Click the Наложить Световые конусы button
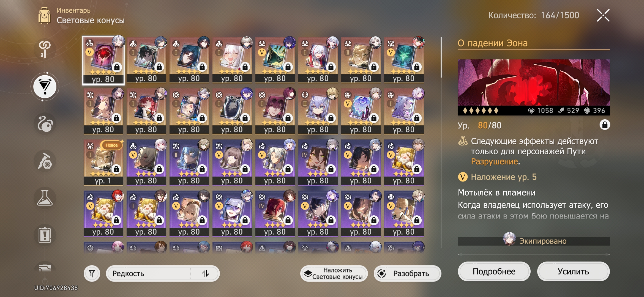 pyautogui.click(x=334, y=273)
